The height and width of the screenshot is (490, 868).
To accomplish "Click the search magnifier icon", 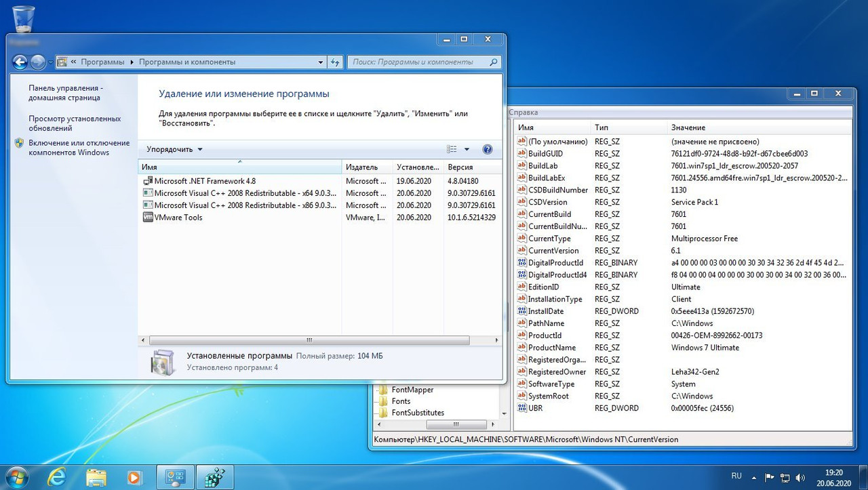I will pyautogui.click(x=493, y=62).
